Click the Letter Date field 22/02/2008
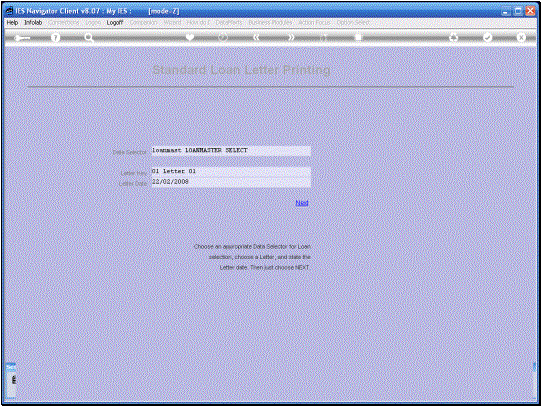 231,182
